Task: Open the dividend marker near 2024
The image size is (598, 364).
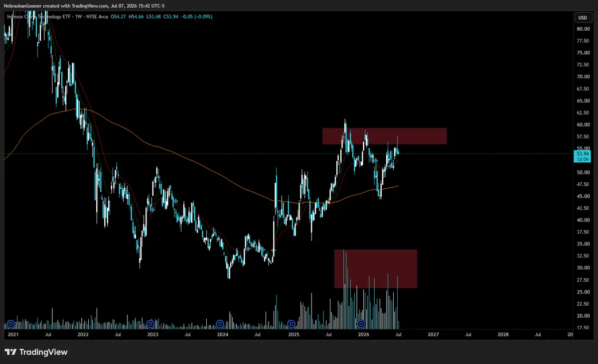Action: [x=221, y=324]
